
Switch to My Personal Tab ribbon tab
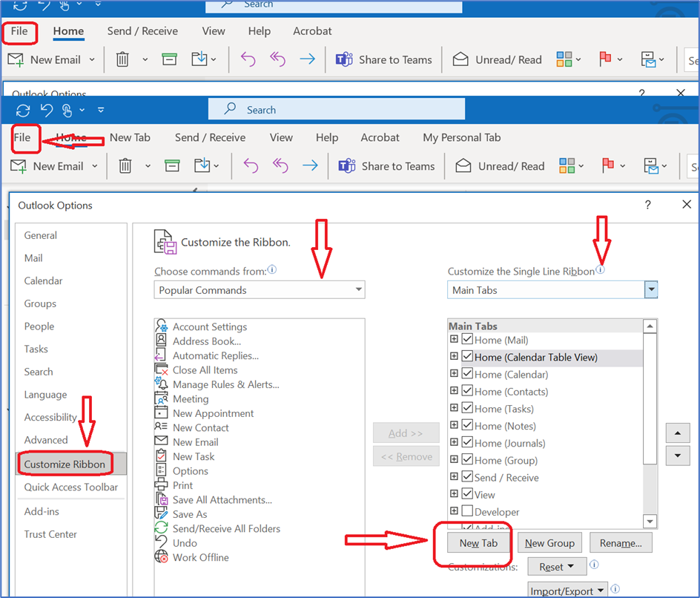pyautogui.click(x=462, y=137)
